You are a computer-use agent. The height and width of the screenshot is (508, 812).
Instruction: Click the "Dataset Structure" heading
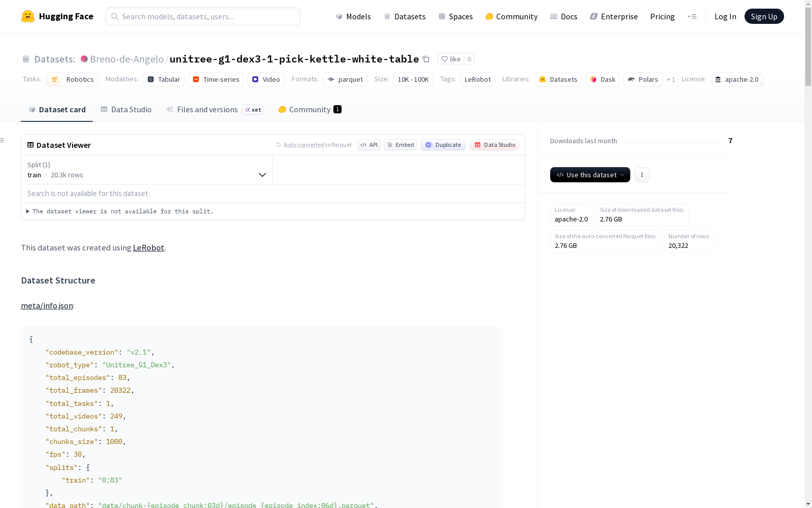point(58,280)
